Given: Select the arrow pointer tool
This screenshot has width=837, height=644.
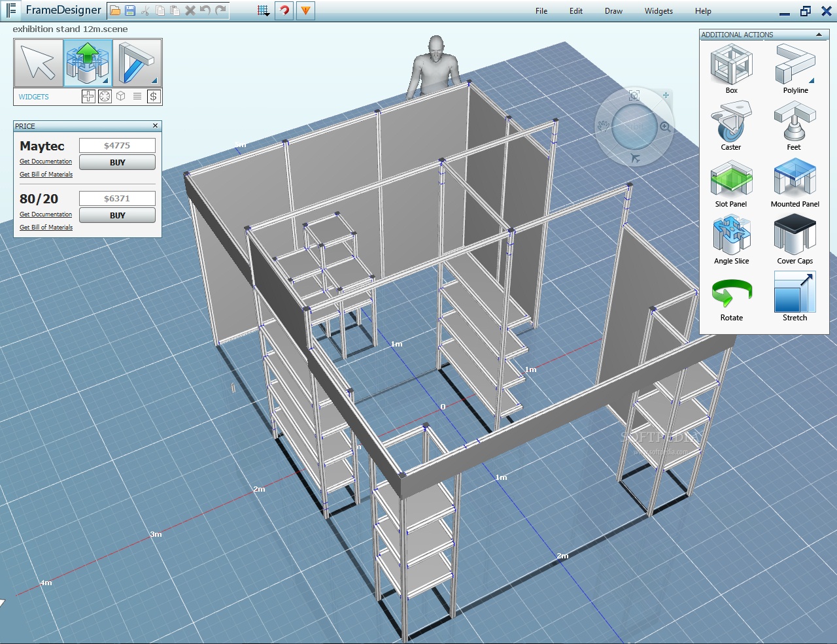Looking at the screenshot, I should (x=39, y=63).
